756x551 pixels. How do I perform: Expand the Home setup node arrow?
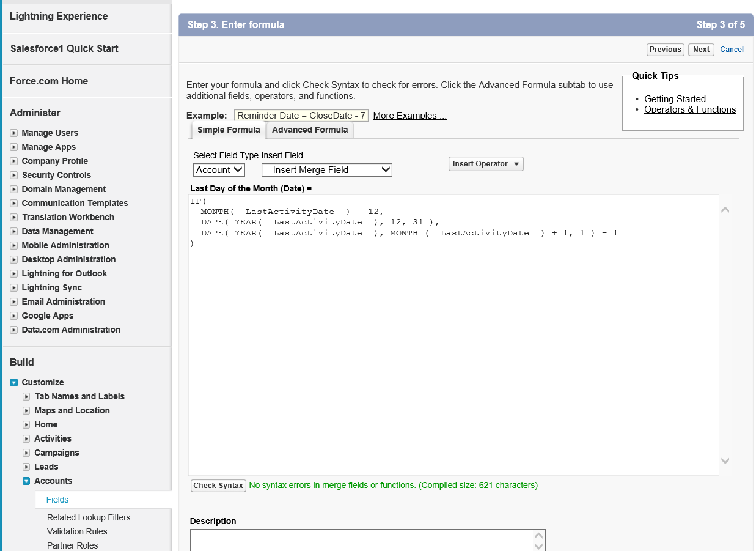click(26, 424)
